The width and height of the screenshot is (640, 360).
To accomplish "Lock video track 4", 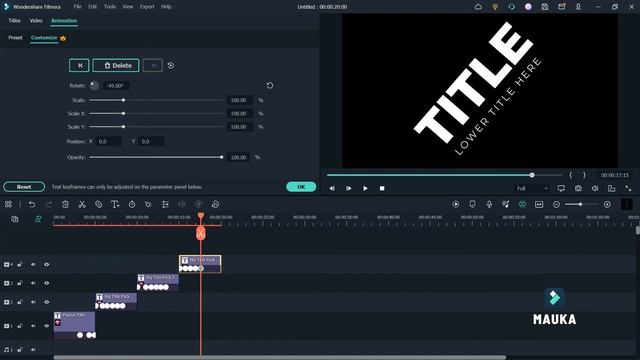I will (x=20, y=264).
